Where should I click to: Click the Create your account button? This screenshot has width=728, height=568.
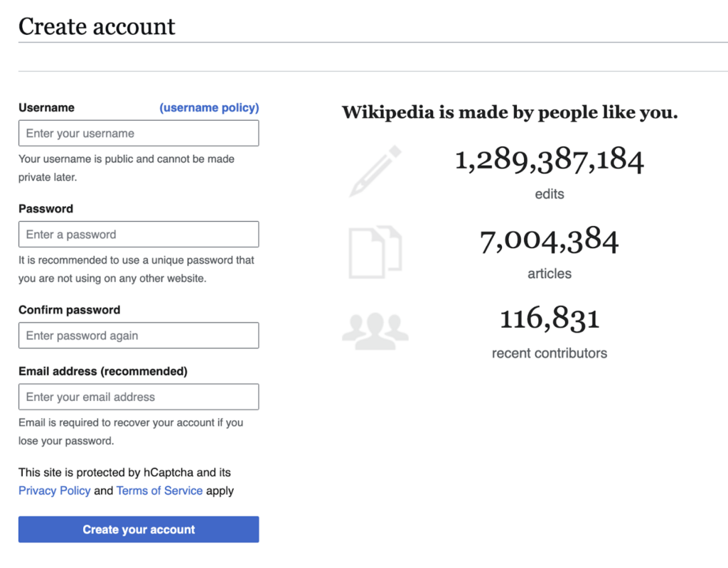[139, 530]
